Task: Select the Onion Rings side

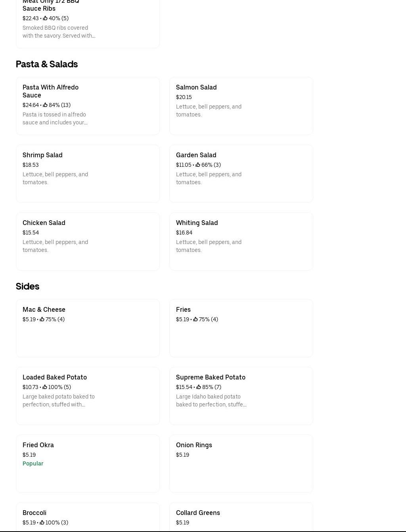Action: pyautogui.click(x=241, y=463)
